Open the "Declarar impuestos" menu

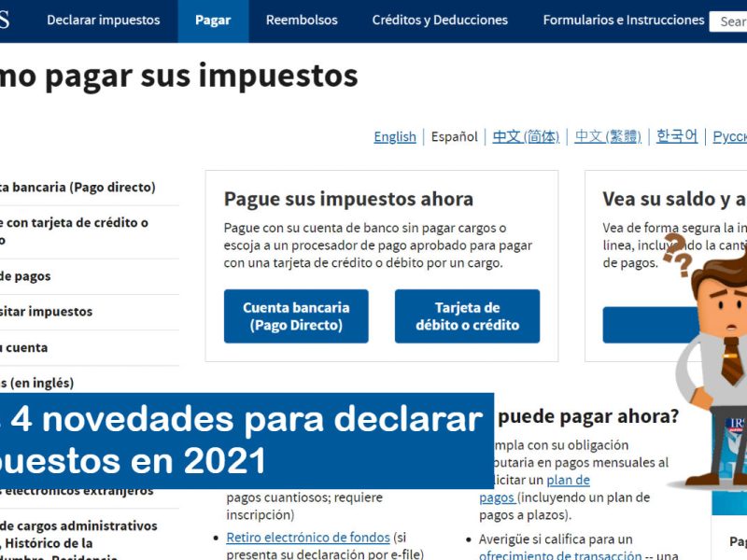click(x=104, y=19)
